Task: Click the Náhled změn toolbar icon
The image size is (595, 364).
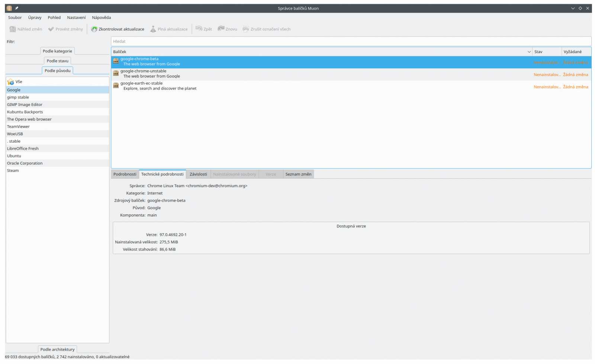Action: click(13, 29)
